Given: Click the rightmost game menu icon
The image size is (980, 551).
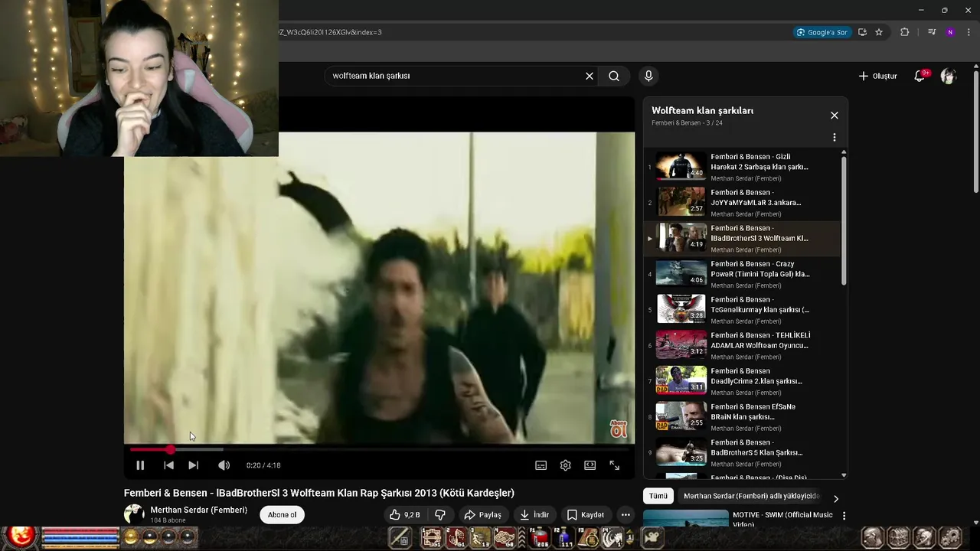Looking at the screenshot, I should click(x=950, y=538).
